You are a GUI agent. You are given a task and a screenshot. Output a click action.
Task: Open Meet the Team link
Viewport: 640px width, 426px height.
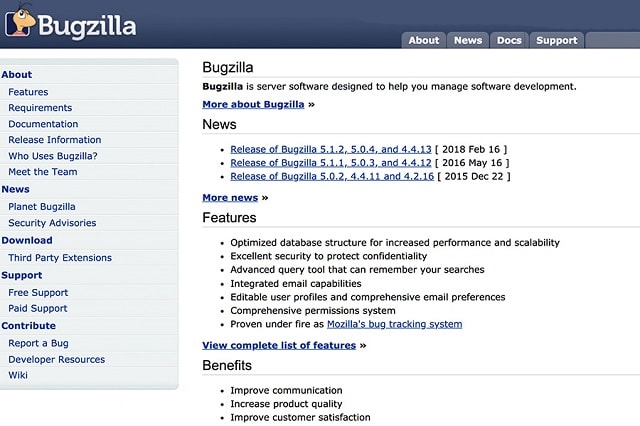(43, 172)
